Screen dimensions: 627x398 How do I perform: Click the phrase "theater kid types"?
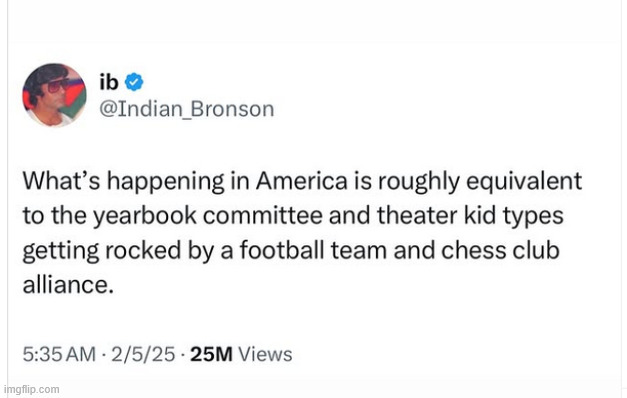click(x=470, y=216)
